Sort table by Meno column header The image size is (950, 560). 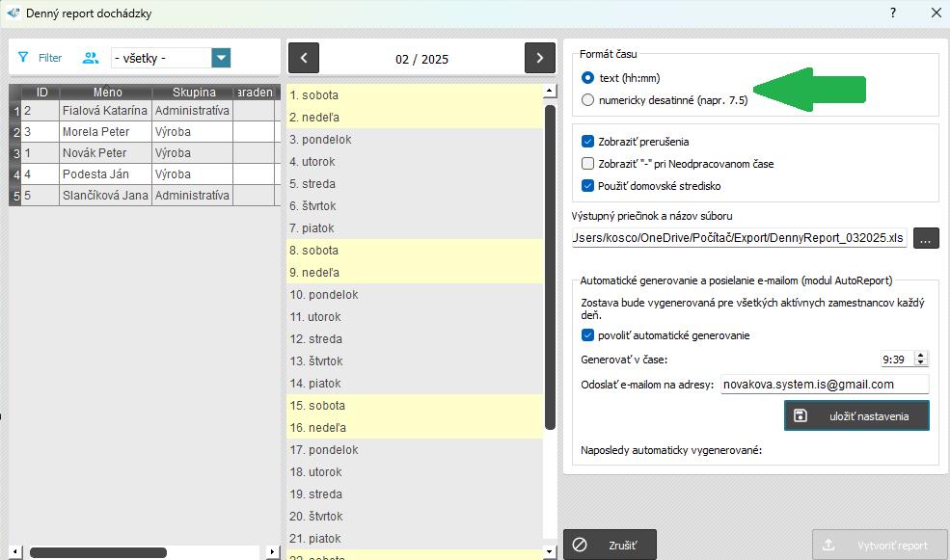click(107, 93)
